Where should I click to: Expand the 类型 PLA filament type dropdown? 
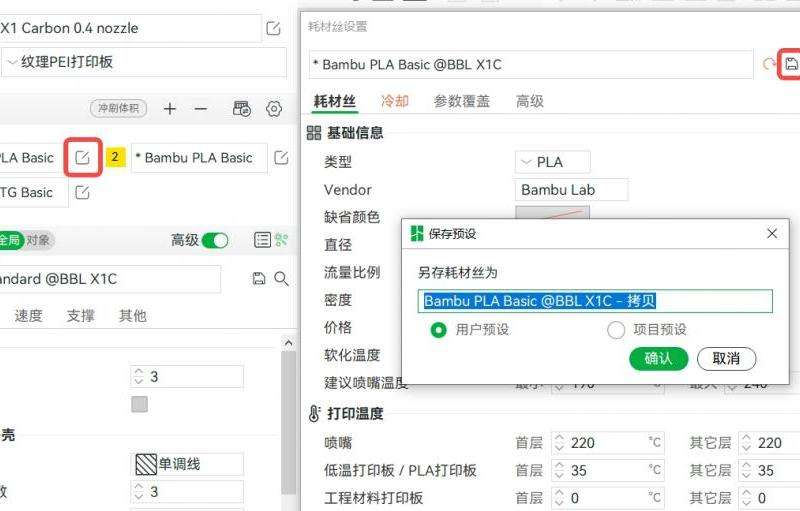(x=552, y=162)
